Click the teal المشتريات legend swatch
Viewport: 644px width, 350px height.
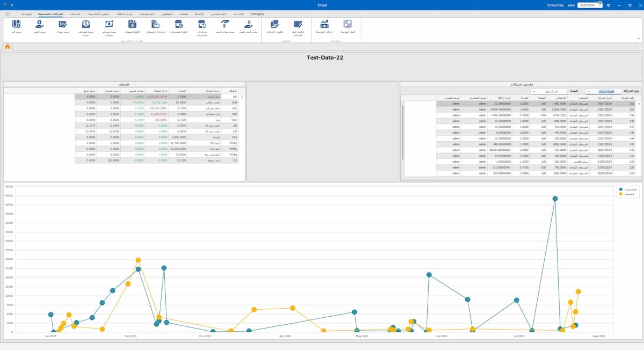(x=620, y=189)
